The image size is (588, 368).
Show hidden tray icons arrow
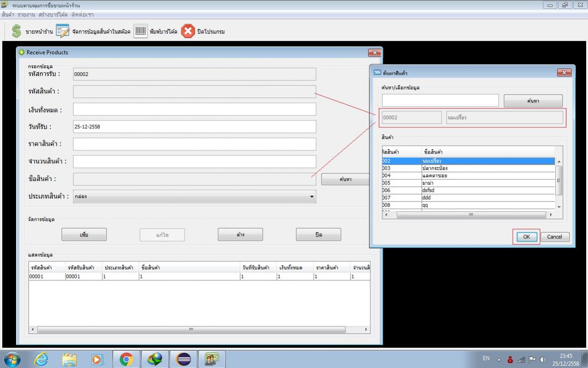(x=499, y=360)
